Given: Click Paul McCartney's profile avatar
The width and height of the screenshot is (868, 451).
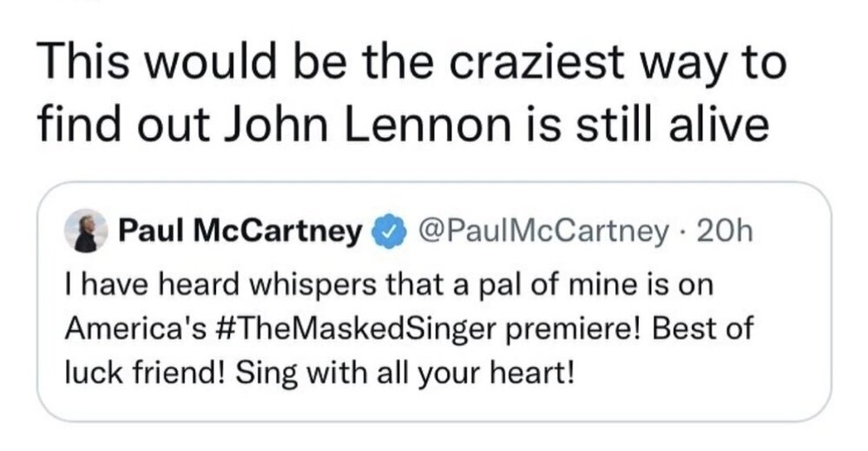Looking at the screenshot, I should click(x=85, y=232).
